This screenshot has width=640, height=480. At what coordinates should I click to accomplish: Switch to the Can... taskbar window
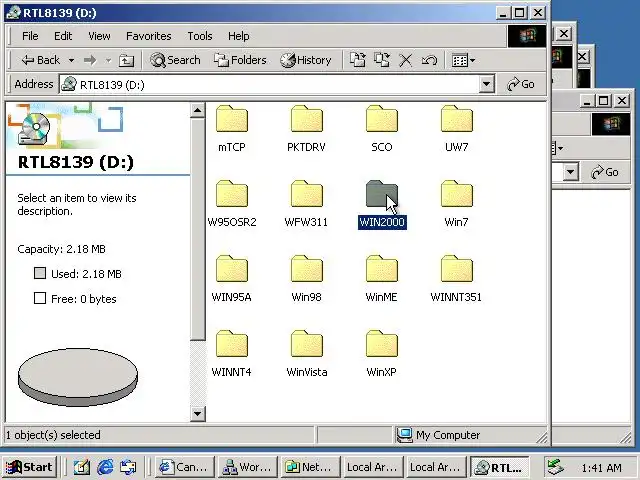pyautogui.click(x=184, y=467)
